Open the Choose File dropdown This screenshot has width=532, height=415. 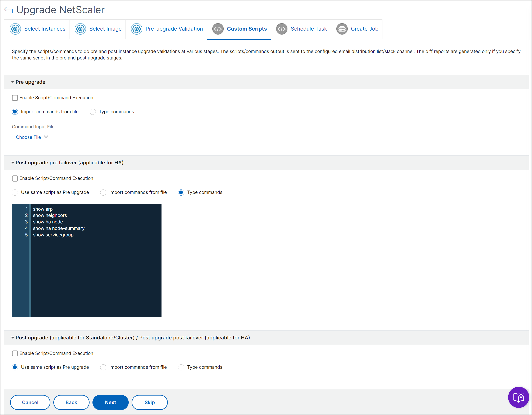coord(31,137)
